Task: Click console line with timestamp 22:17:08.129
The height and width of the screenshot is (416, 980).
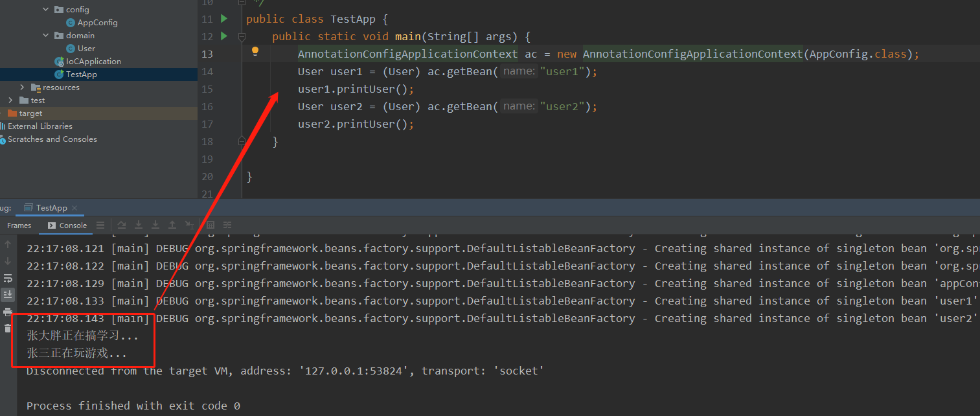Action: 503,283
